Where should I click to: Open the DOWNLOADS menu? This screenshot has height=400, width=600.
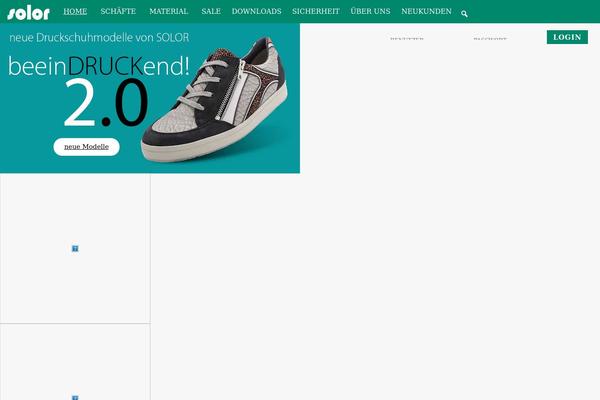[x=256, y=11]
